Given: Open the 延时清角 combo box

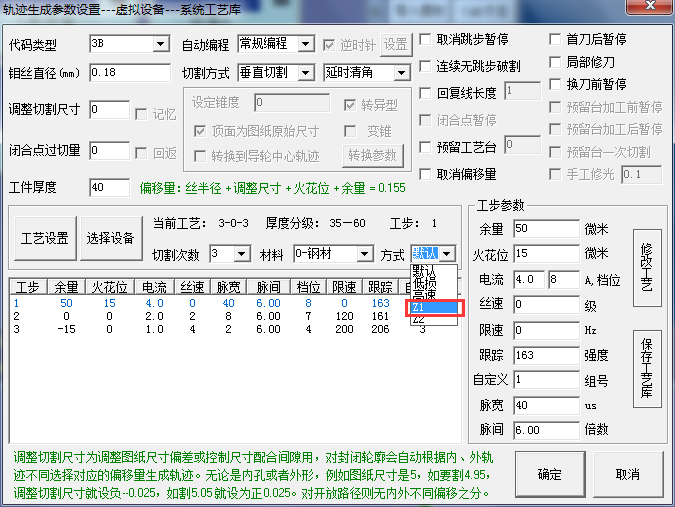Looking at the screenshot, I should pos(401,73).
